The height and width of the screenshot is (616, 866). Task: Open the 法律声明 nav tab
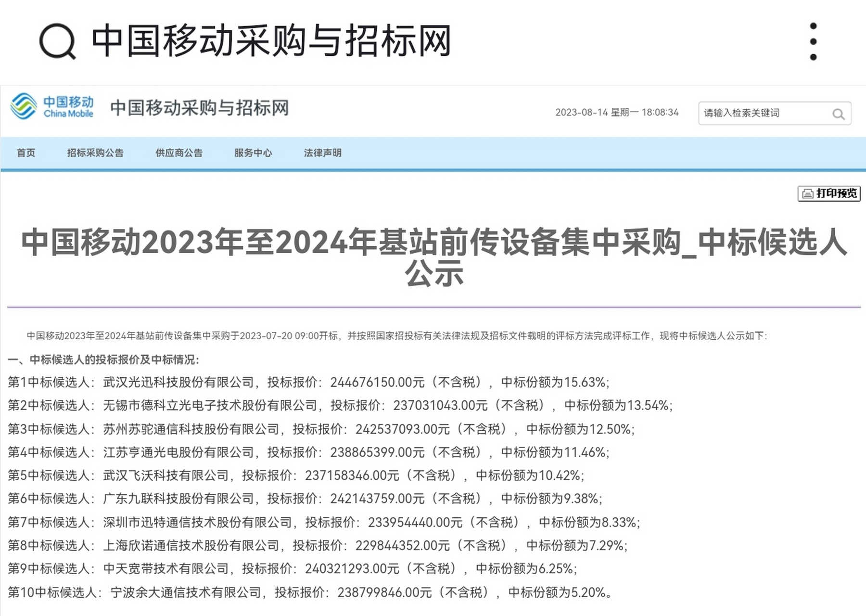pyautogui.click(x=322, y=153)
